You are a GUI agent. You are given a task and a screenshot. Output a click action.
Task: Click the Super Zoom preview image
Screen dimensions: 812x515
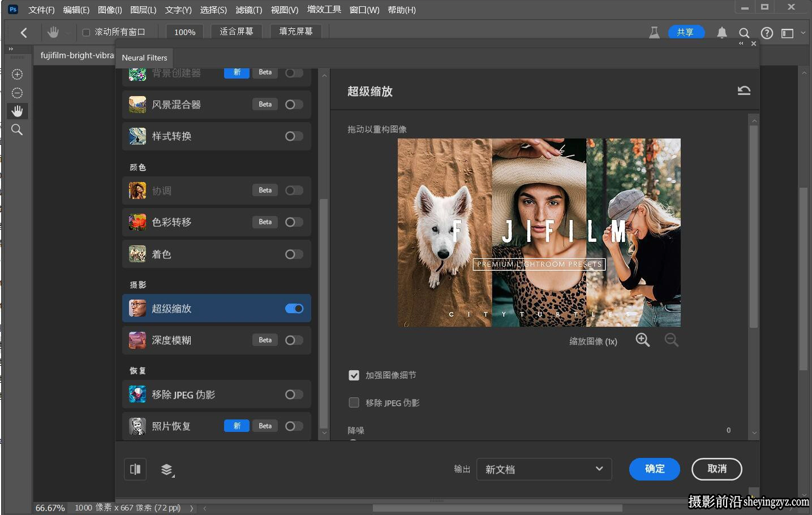(x=539, y=232)
